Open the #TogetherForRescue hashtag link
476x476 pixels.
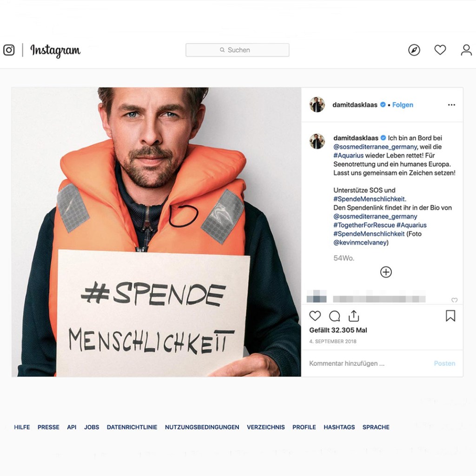364,225
